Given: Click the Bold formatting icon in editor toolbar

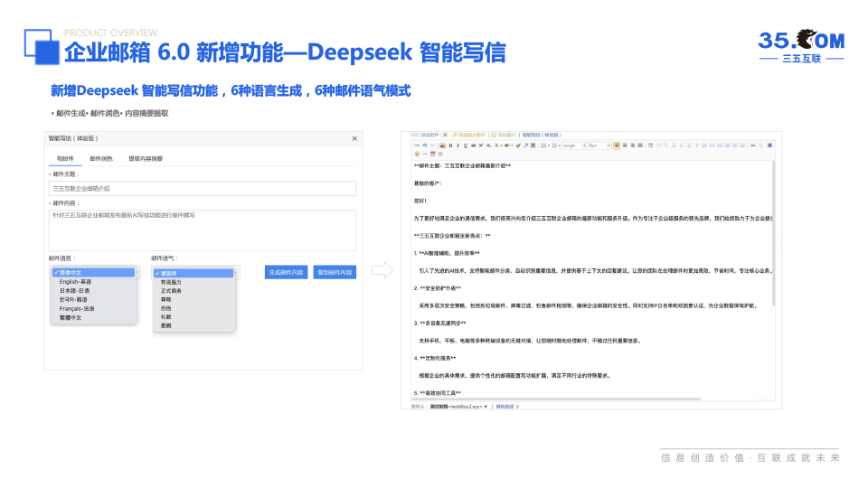Looking at the screenshot, I should 450,145.
